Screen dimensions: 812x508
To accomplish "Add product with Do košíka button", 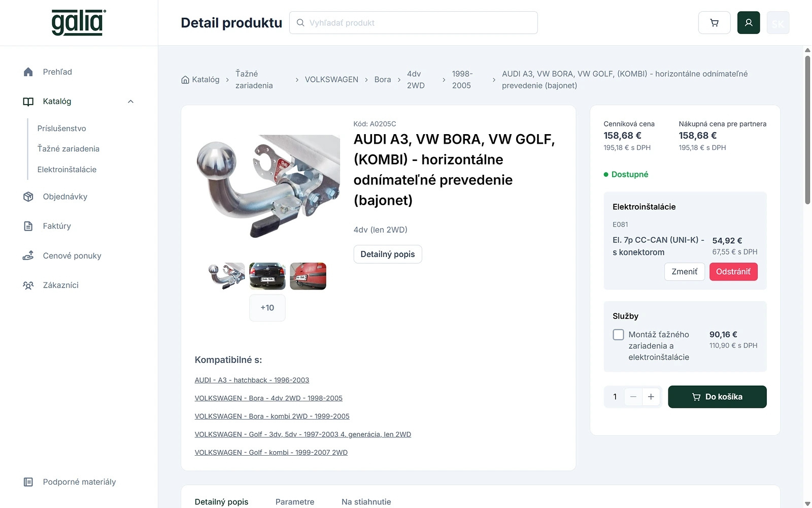I will click(717, 397).
